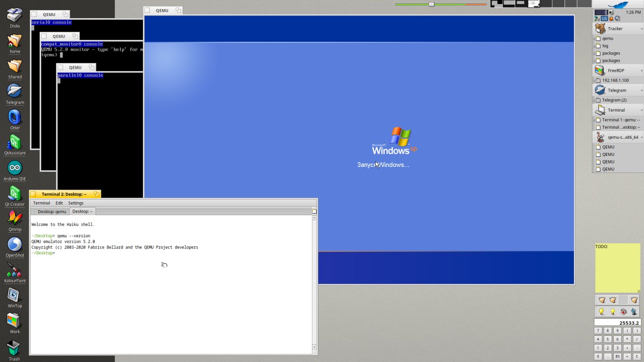
Task: Expand the Telegram team menu arrow in Deskbar
Action: click(x=641, y=90)
